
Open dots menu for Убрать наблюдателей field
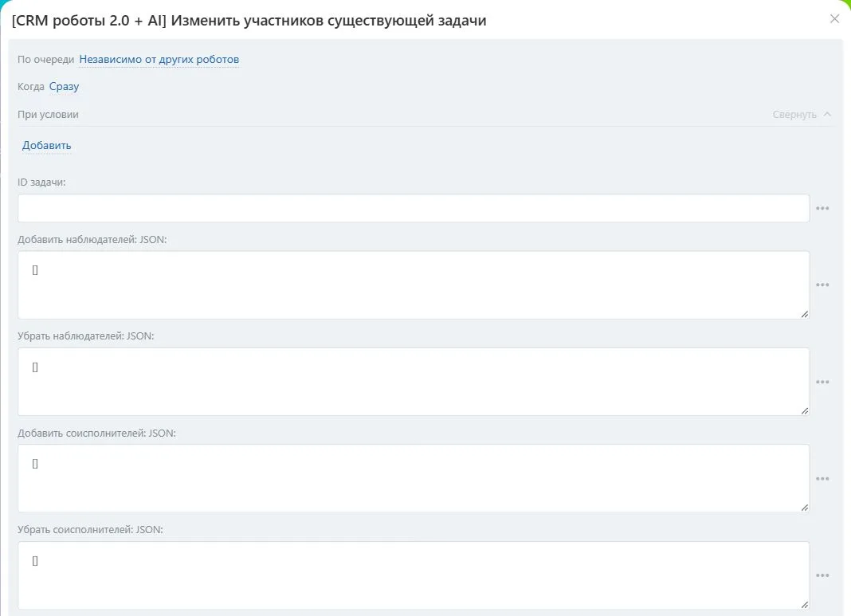coord(822,382)
